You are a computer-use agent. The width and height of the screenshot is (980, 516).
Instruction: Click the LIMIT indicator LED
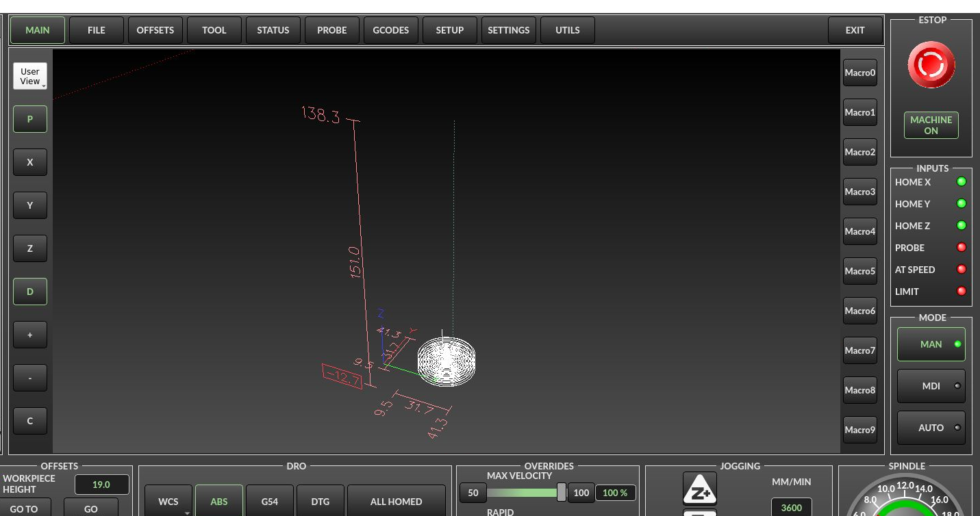point(962,292)
